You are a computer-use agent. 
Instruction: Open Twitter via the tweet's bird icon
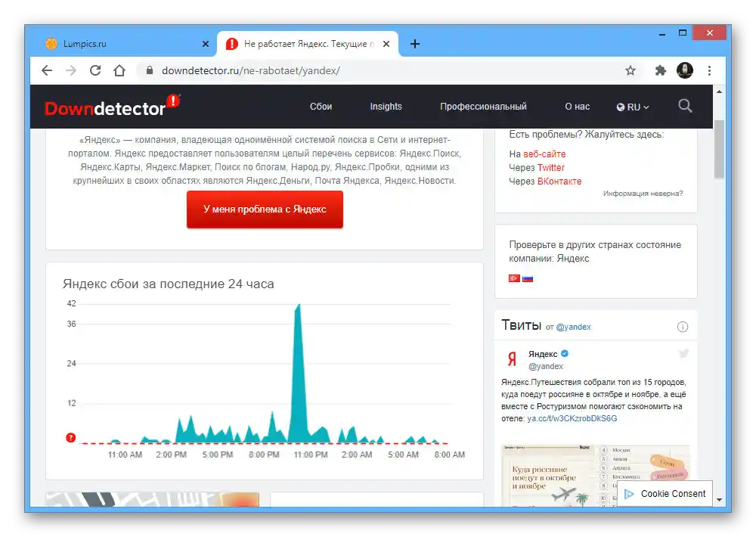(x=683, y=352)
